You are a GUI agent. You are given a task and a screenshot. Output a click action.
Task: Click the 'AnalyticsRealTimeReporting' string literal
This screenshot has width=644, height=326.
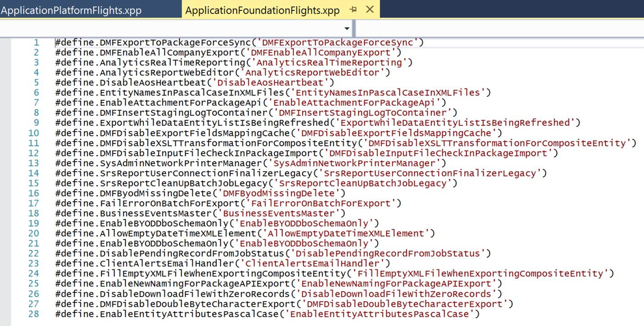click(x=329, y=63)
